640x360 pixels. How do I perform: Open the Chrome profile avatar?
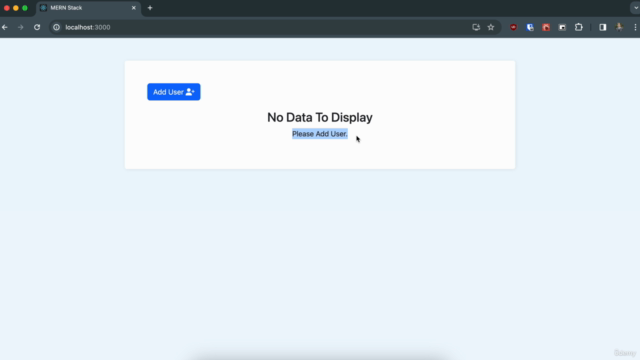619,27
